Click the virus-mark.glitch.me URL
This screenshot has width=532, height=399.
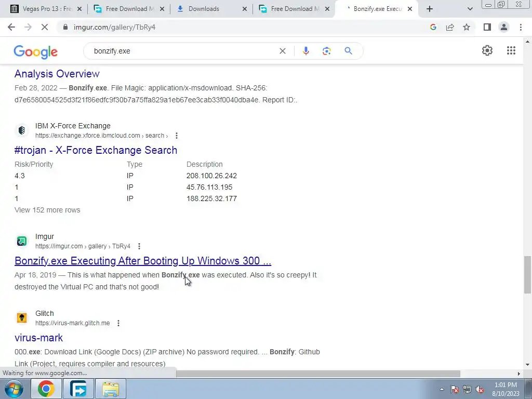pos(73,323)
